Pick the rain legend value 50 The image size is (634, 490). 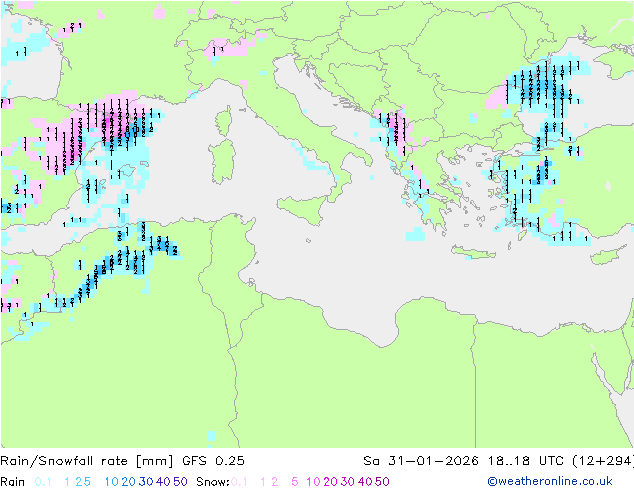click(180, 482)
